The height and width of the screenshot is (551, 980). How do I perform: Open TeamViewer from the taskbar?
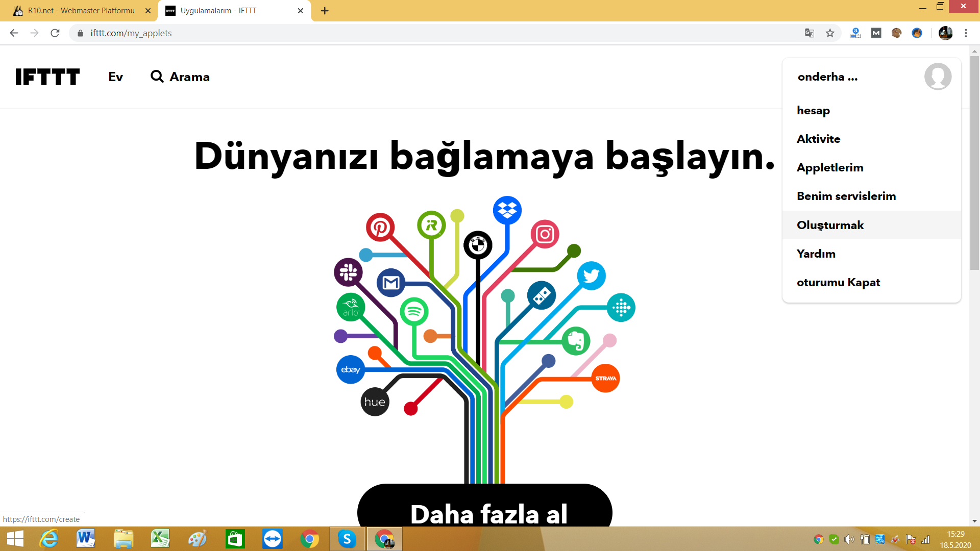click(272, 539)
